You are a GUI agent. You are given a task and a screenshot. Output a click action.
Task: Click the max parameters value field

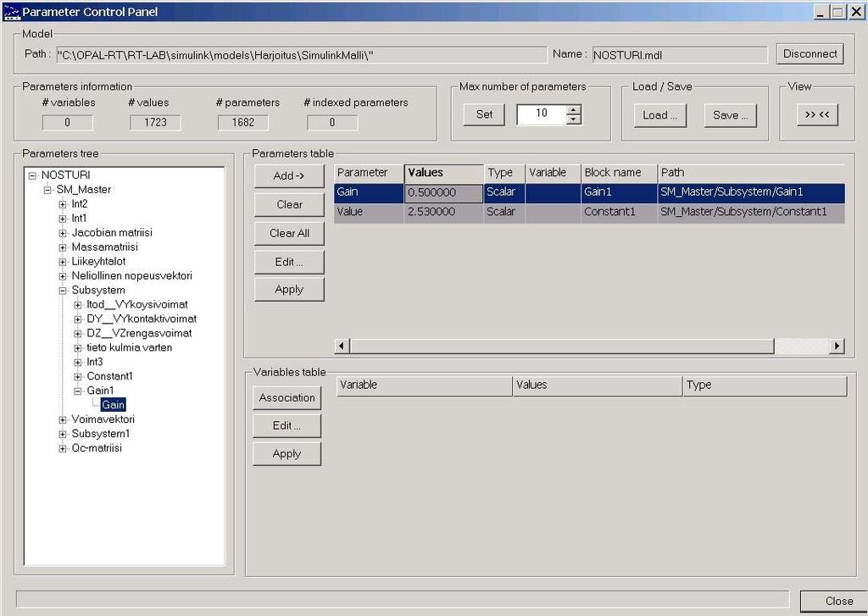click(542, 114)
